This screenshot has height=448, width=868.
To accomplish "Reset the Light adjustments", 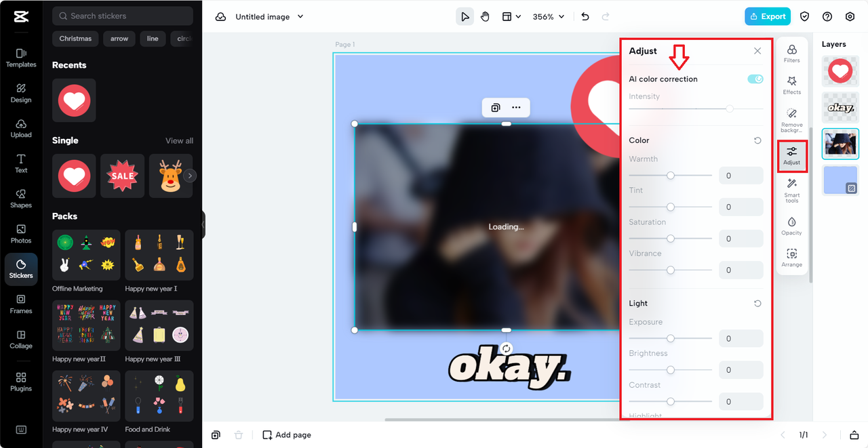I will coord(757,304).
